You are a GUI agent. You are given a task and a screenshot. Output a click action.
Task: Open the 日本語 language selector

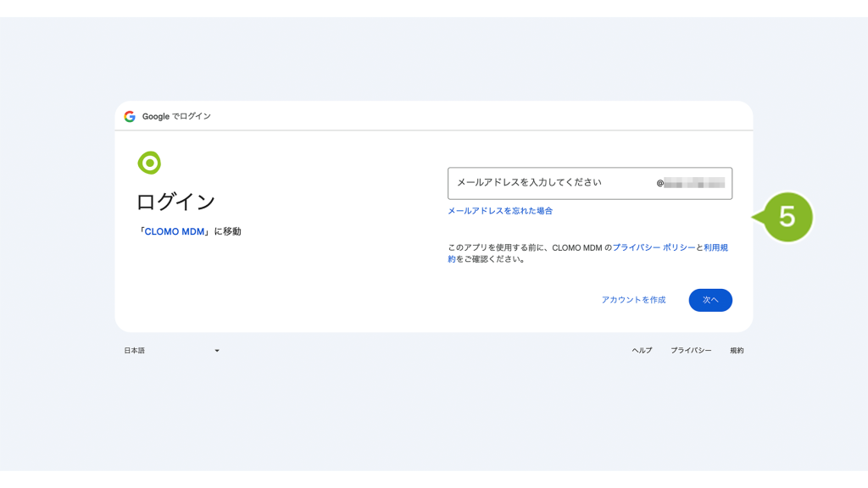click(171, 351)
